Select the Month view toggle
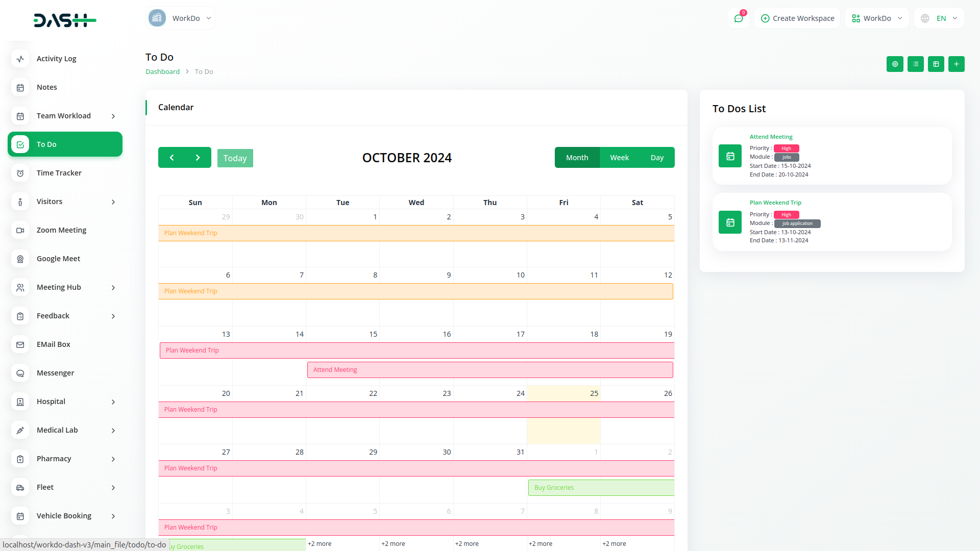Image resolution: width=980 pixels, height=551 pixels. point(577,158)
